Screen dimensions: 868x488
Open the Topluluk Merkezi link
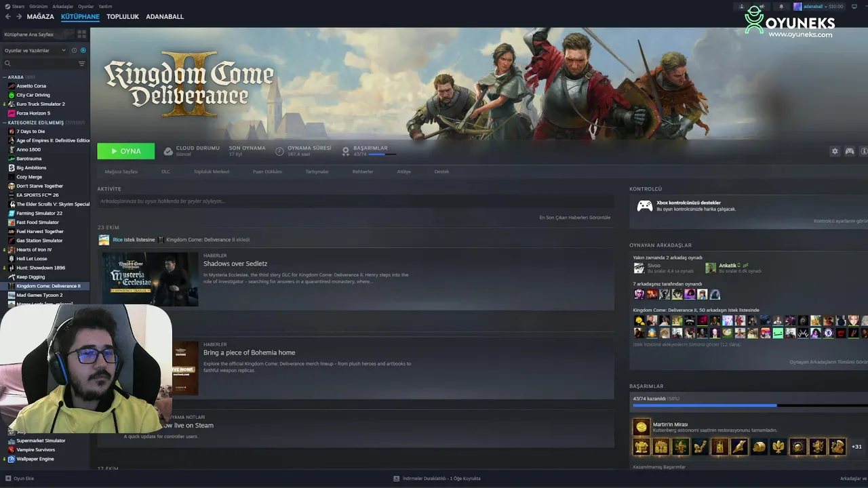coord(212,171)
